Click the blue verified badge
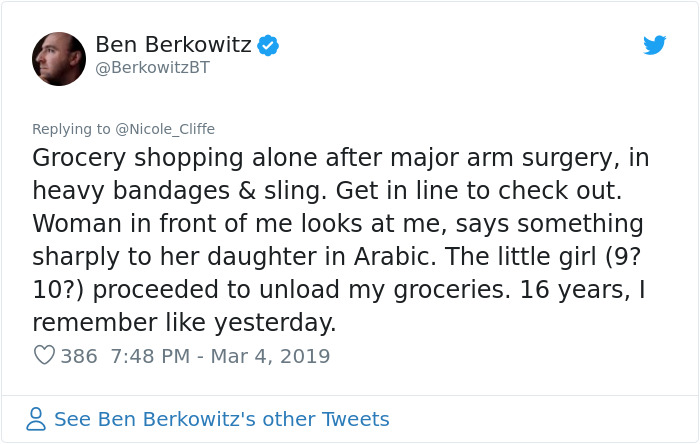 click(269, 45)
